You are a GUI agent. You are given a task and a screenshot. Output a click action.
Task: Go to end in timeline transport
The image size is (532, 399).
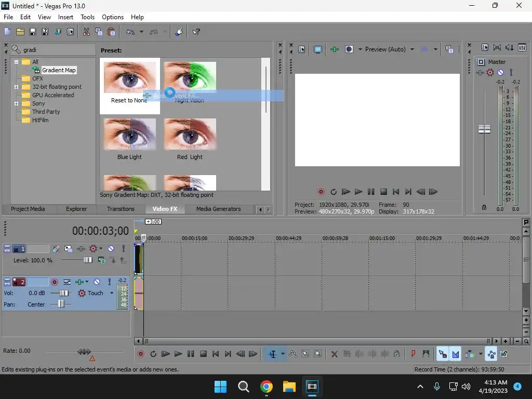(228, 354)
